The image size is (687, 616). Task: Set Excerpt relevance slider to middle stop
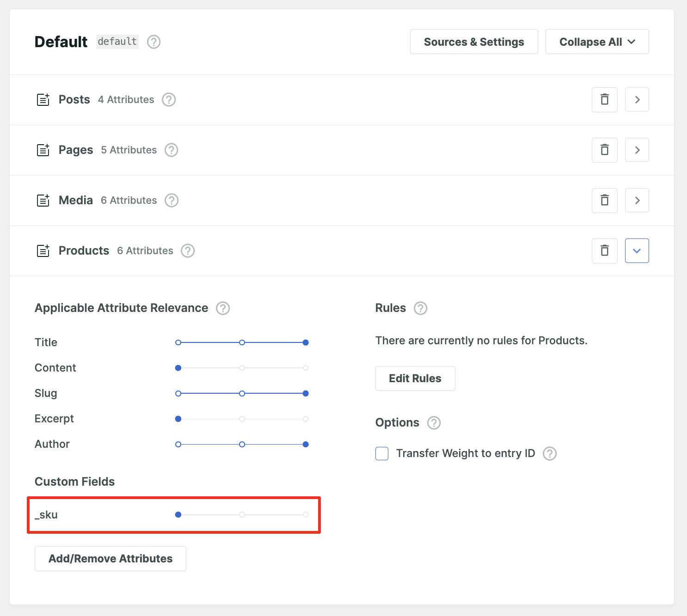click(242, 419)
